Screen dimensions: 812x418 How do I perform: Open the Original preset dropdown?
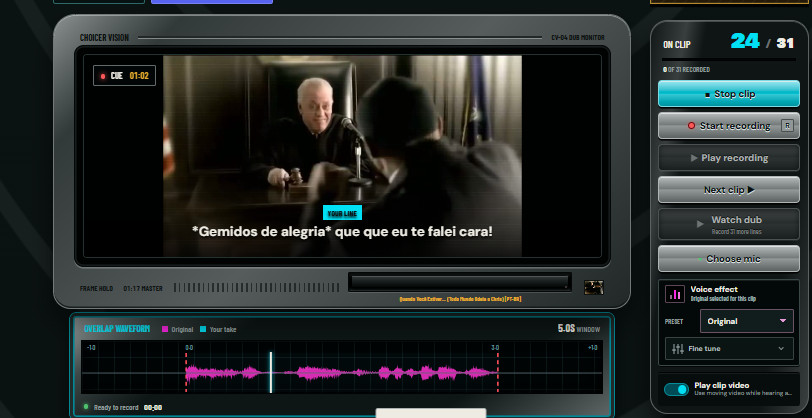pos(746,321)
